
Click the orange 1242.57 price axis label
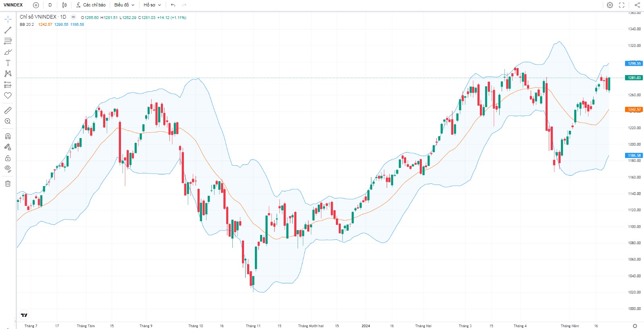(634, 109)
